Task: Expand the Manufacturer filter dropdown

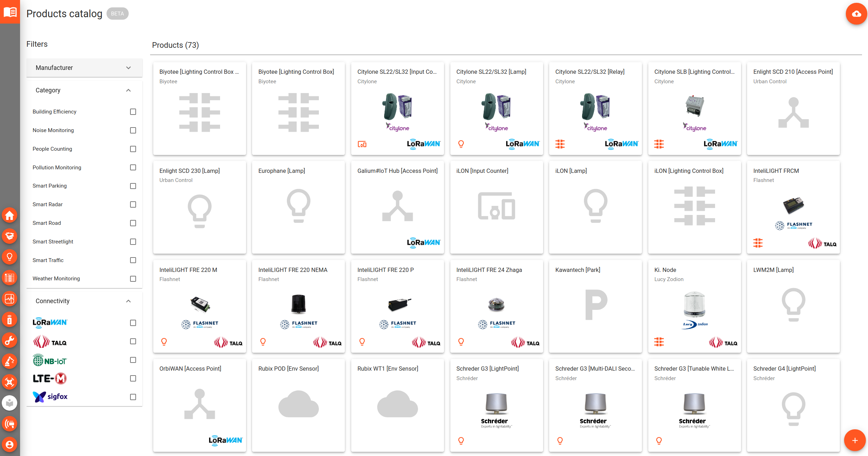Action: point(84,68)
